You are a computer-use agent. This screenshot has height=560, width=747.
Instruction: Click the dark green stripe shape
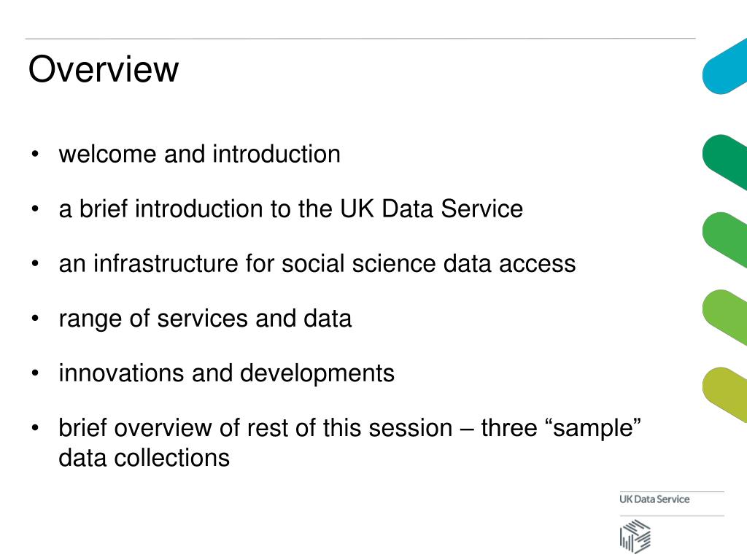pyautogui.click(x=724, y=163)
